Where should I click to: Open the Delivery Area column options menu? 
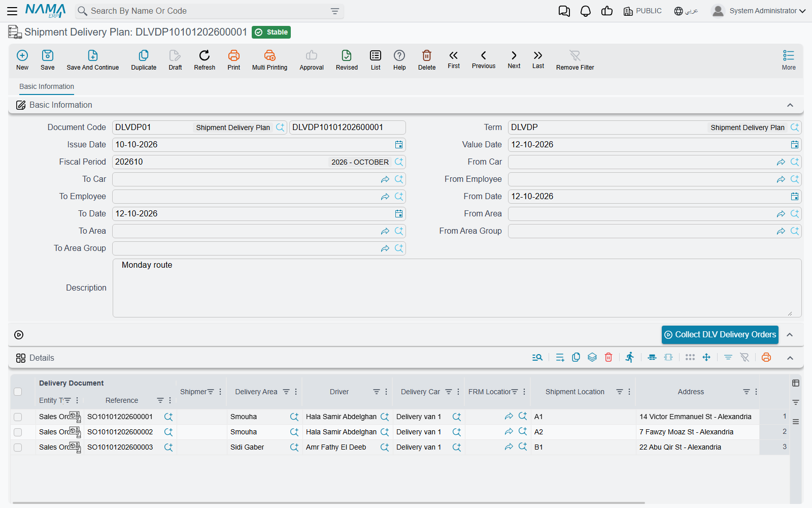(296, 392)
